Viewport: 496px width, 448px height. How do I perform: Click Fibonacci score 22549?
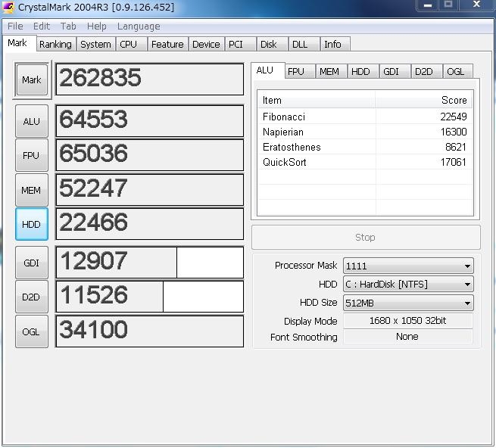coord(454,117)
